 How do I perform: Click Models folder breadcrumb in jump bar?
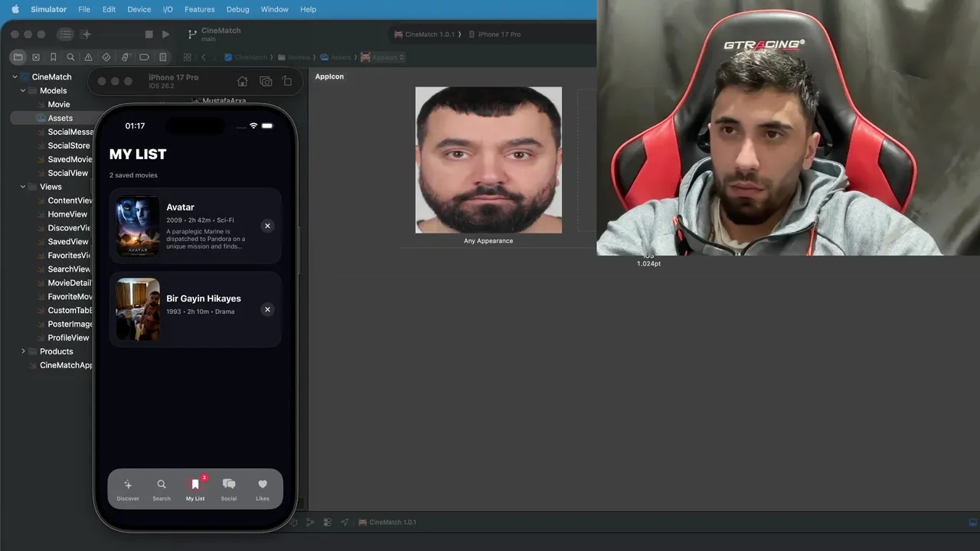coord(294,57)
